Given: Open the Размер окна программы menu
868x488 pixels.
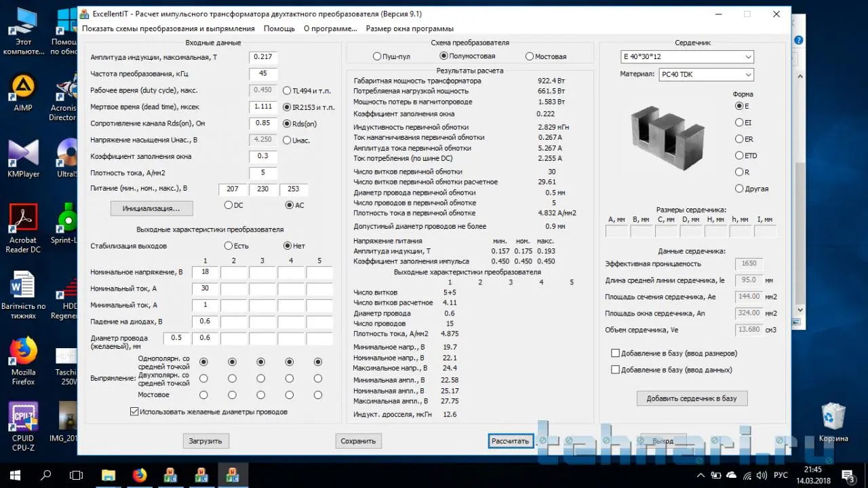Looking at the screenshot, I should (x=410, y=29).
